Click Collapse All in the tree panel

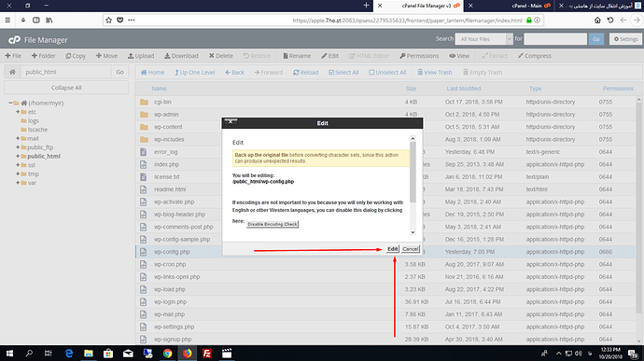[66, 88]
